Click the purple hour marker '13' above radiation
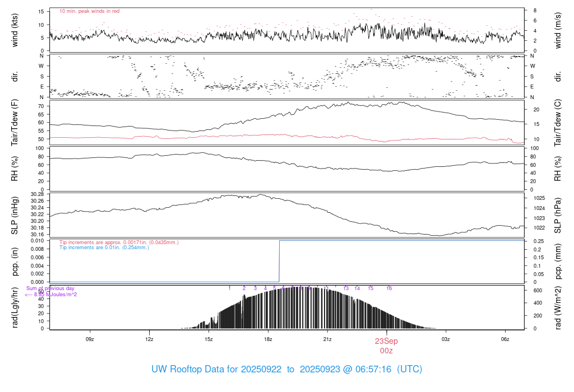Viewport: 574px width, 392px height. pyautogui.click(x=346, y=288)
